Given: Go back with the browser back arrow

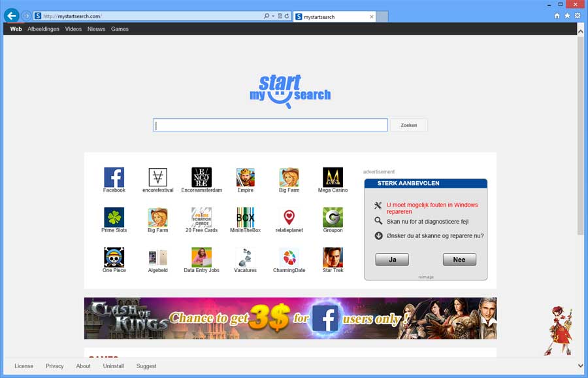Looking at the screenshot, I should click(12, 16).
